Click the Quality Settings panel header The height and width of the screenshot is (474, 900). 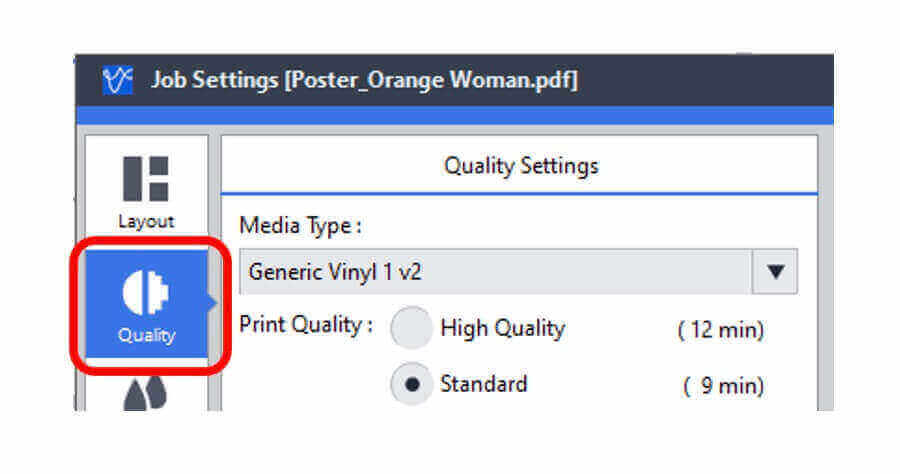pyautogui.click(x=521, y=166)
